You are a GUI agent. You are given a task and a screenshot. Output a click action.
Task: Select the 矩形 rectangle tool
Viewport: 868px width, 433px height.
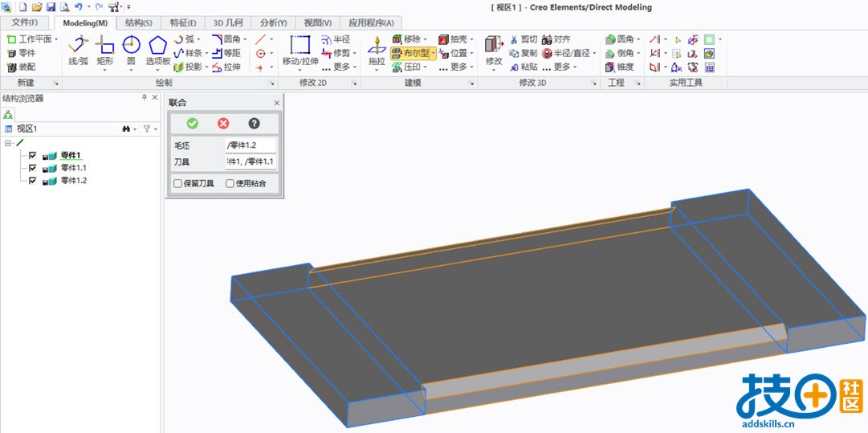click(104, 51)
